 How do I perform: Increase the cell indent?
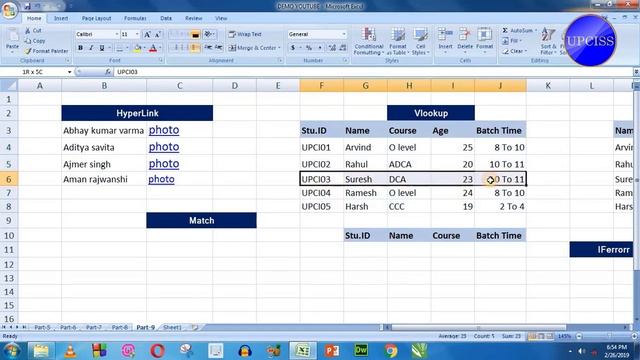pyautogui.click(x=218, y=48)
